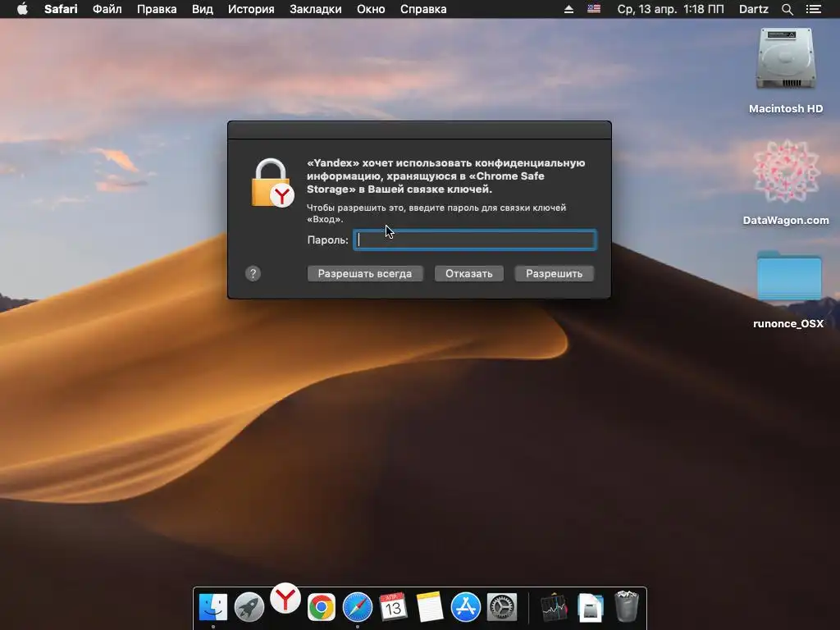Open Calendar icon showing 13
This screenshot has width=840, height=630.
393,607
